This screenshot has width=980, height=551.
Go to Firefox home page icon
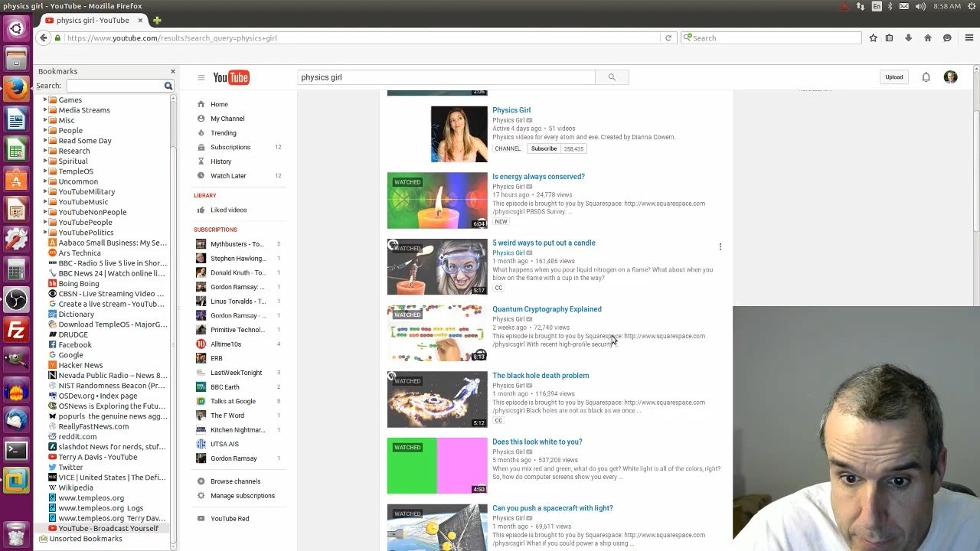click(928, 37)
